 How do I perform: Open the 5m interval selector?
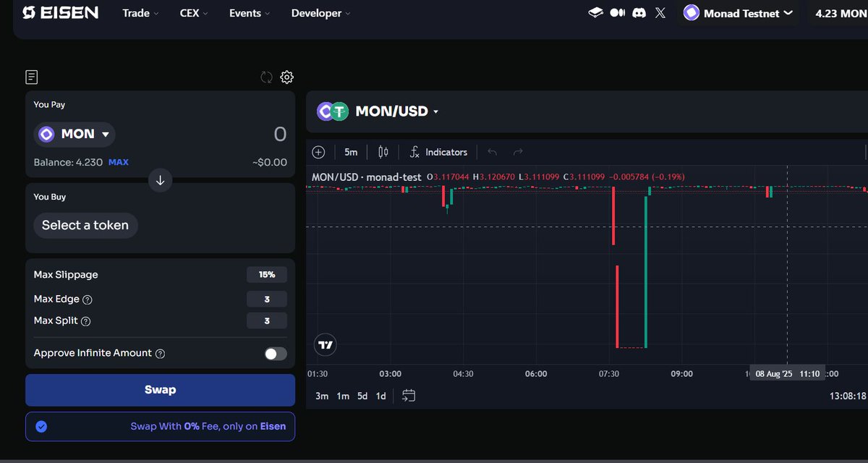coord(351,152)
